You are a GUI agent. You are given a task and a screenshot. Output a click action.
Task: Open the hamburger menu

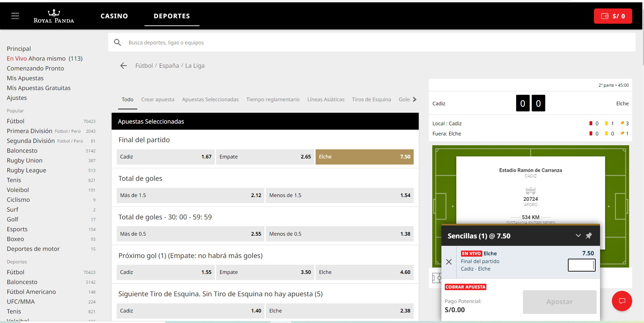(15, 16)
